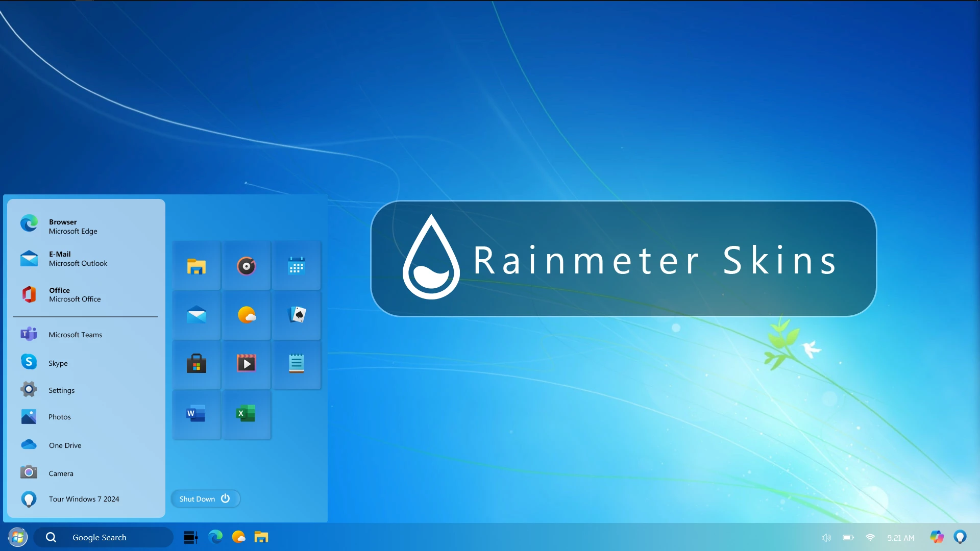Click the Rainmeter Skins banner

[x=624, y=259]
